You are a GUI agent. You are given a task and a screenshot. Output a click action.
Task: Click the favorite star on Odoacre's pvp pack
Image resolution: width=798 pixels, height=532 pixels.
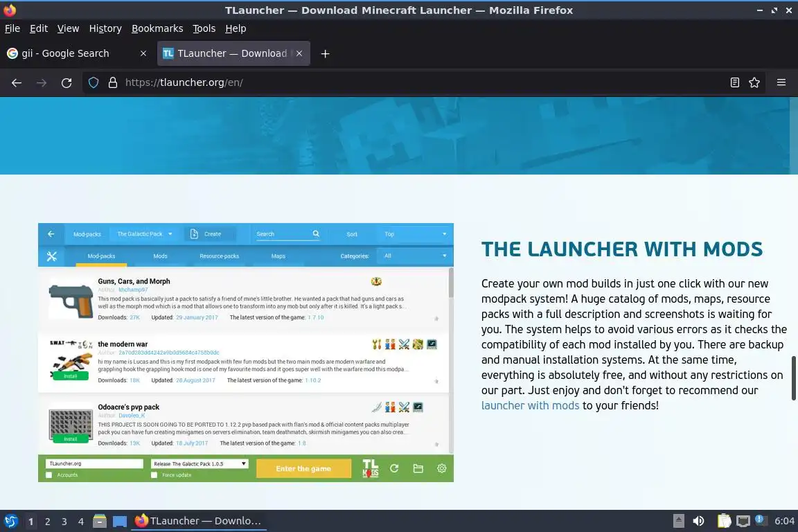pyautogui.click(x=436, y=445)
